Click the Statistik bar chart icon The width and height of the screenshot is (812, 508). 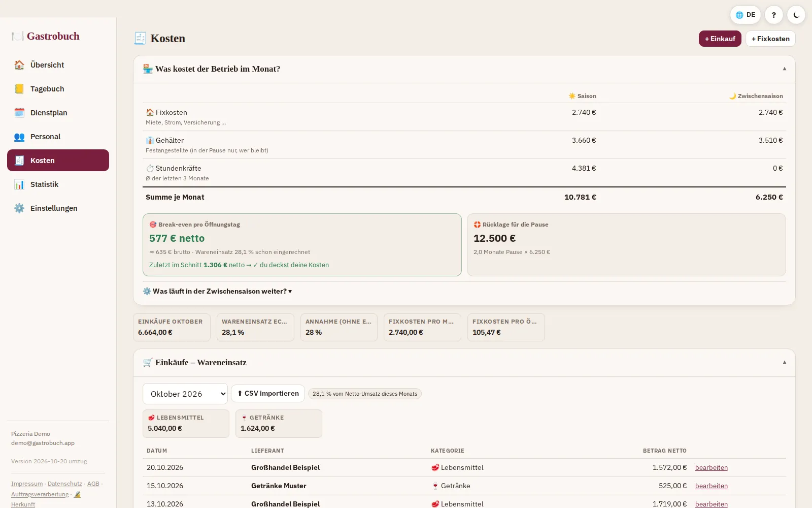click(x=19, y=184)
